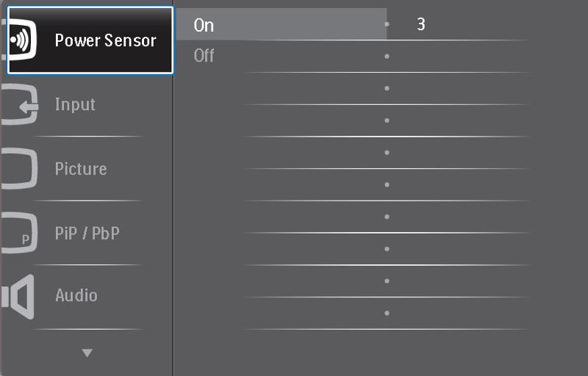Screen dimensions: 588x376
Task: Click the Audio speaker icon
Action: coord(18,297)
